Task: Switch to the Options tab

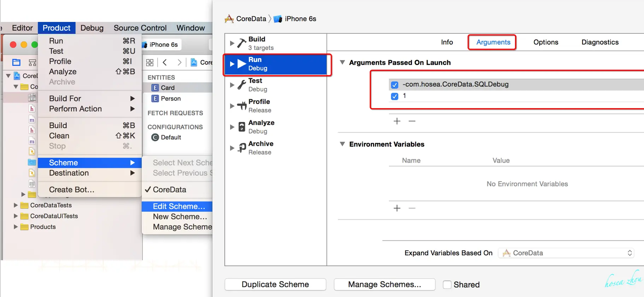Action: (546, 42)
